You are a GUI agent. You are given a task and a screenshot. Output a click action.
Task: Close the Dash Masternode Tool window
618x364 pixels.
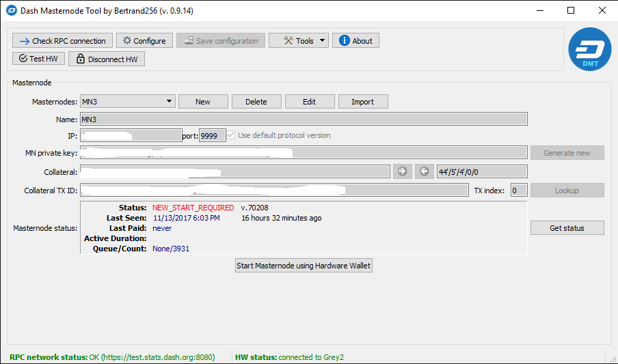602,11
